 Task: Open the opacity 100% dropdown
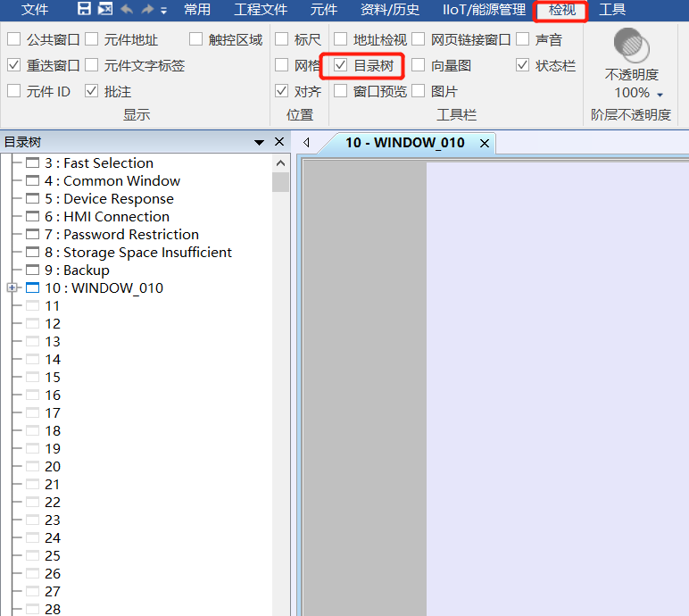click(660, 94)
